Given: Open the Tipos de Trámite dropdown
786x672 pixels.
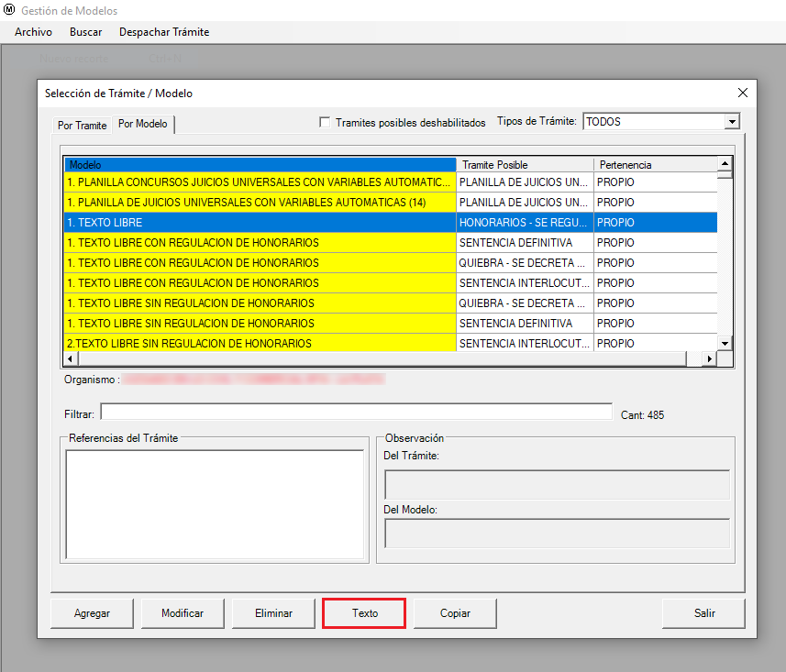Looking at the screenshot, I should coord(732,122).
